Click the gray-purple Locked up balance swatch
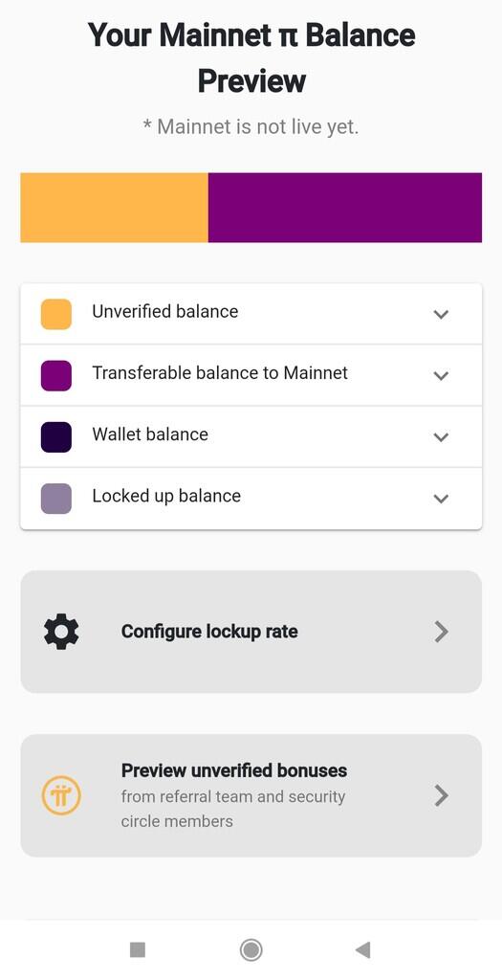This screenshot has width=502, height=980. 56,498
